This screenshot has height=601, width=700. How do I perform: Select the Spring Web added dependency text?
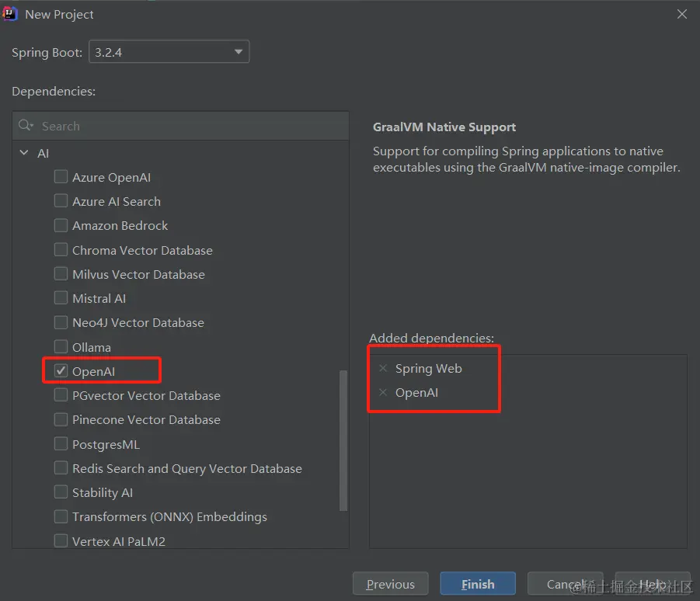429,369
